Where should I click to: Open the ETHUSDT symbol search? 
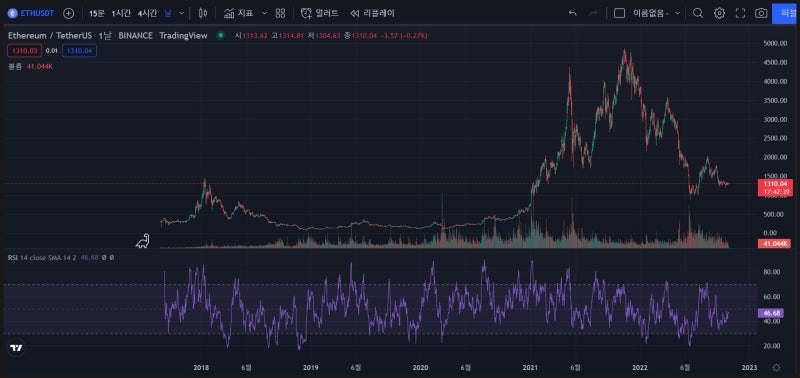[x=31, y=13]
